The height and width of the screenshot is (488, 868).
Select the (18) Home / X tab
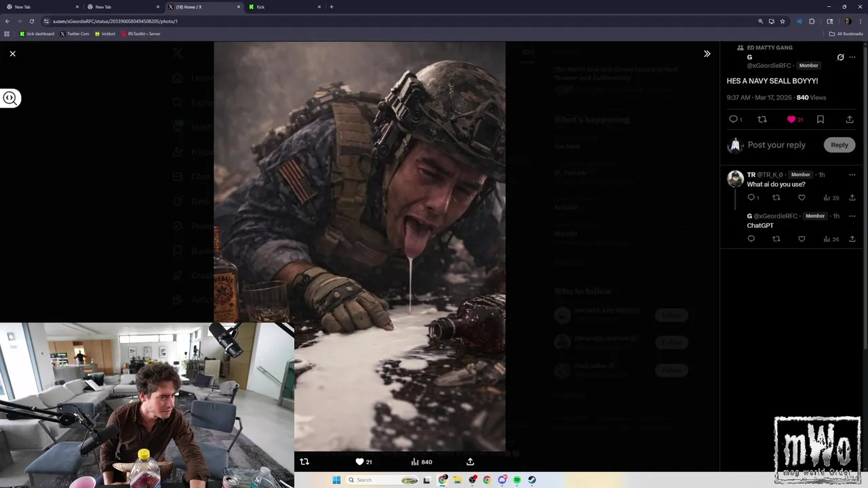[x=203, y=7]
